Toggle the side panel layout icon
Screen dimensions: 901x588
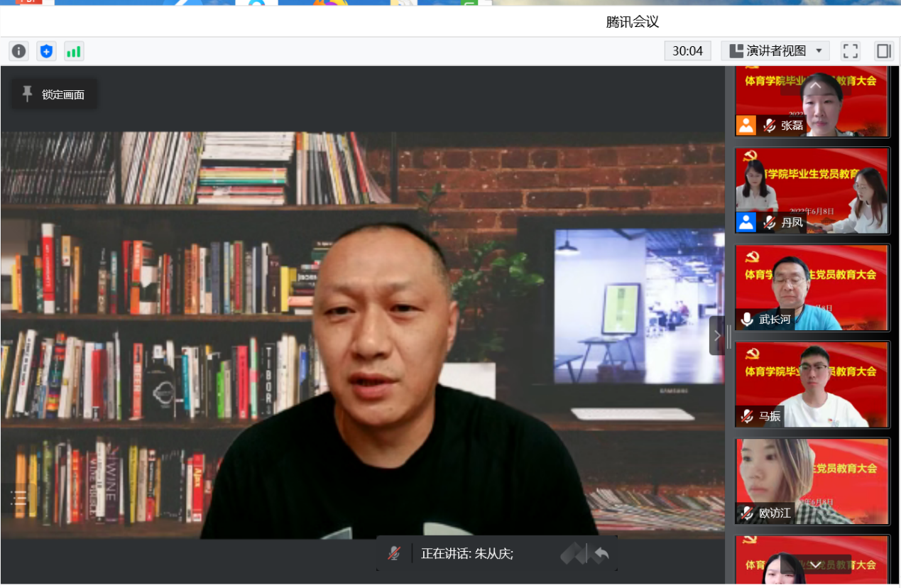point(883,51)
